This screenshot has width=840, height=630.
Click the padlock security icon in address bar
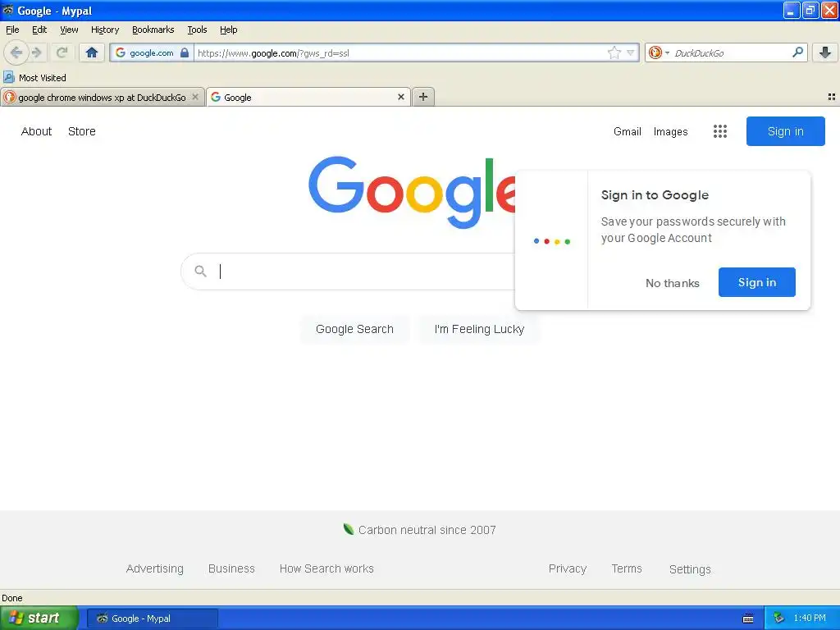[x=185, y=52]
